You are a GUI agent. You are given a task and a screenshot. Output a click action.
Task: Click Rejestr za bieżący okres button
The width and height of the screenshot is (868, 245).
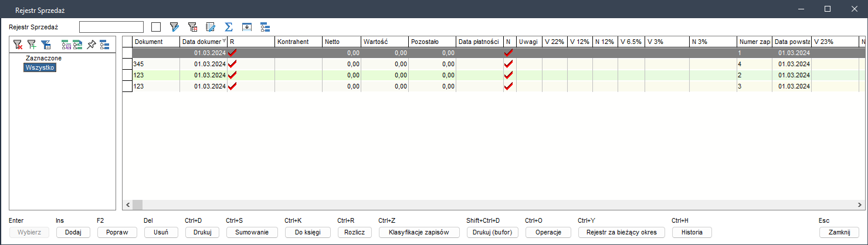[x=621, y=232]
